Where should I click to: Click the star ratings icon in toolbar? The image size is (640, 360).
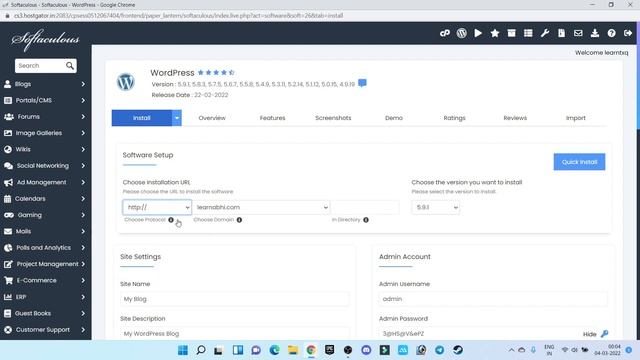(x=495, y=33)
